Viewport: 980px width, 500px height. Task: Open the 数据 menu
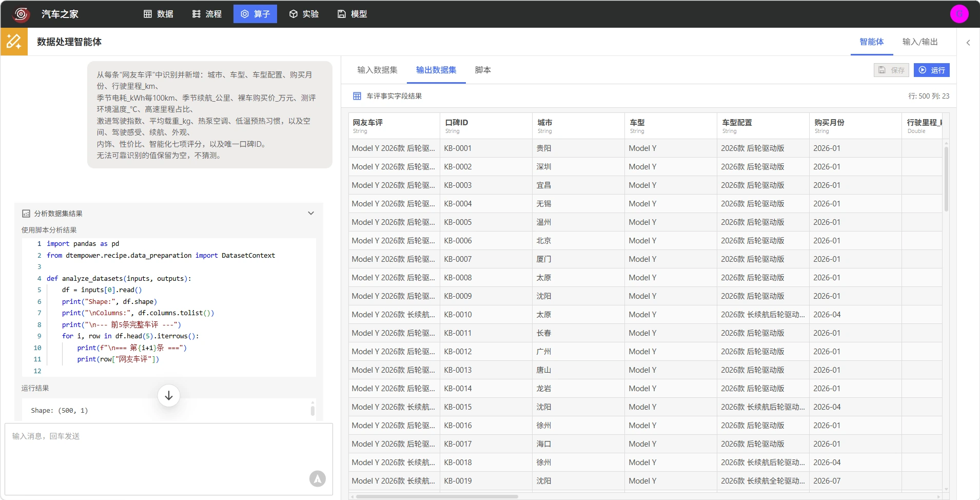coord(158,14)
